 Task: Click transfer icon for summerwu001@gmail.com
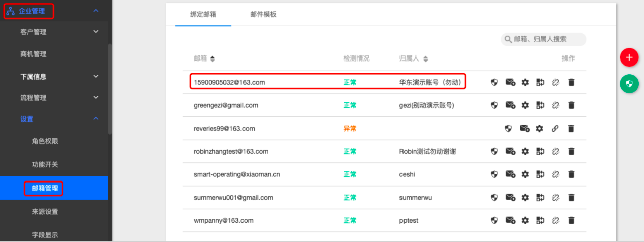coord(540,197)
